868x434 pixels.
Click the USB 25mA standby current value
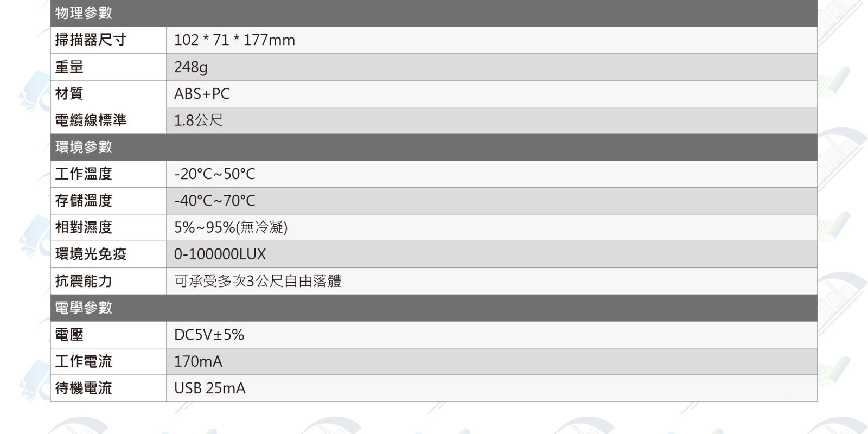[x=209, y=388]
